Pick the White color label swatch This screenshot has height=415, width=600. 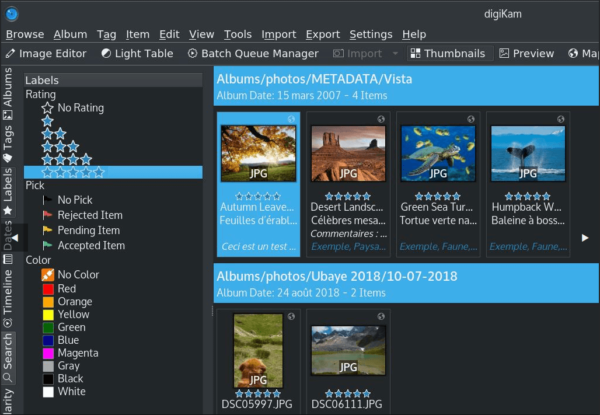click(48, 392)
